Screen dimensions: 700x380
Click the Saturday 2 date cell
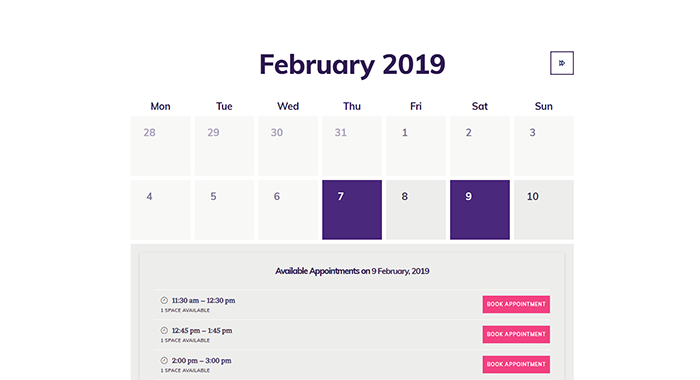(x=479, y=146)
